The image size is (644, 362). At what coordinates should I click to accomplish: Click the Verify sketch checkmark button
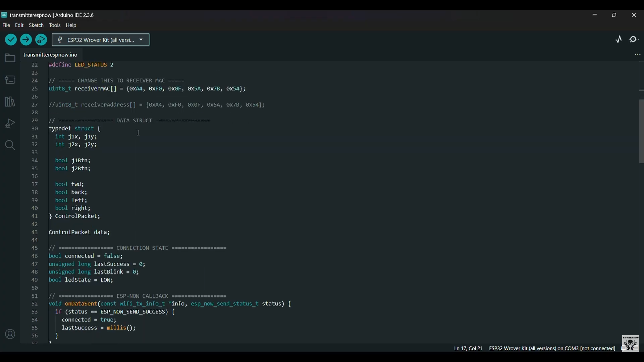[11, 40]
